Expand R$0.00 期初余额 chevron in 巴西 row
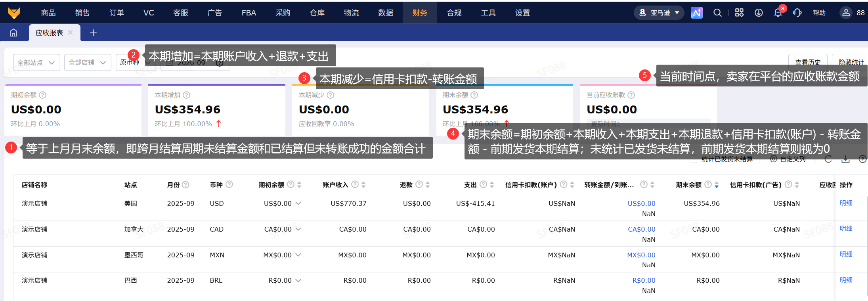 tap(298, 280)
